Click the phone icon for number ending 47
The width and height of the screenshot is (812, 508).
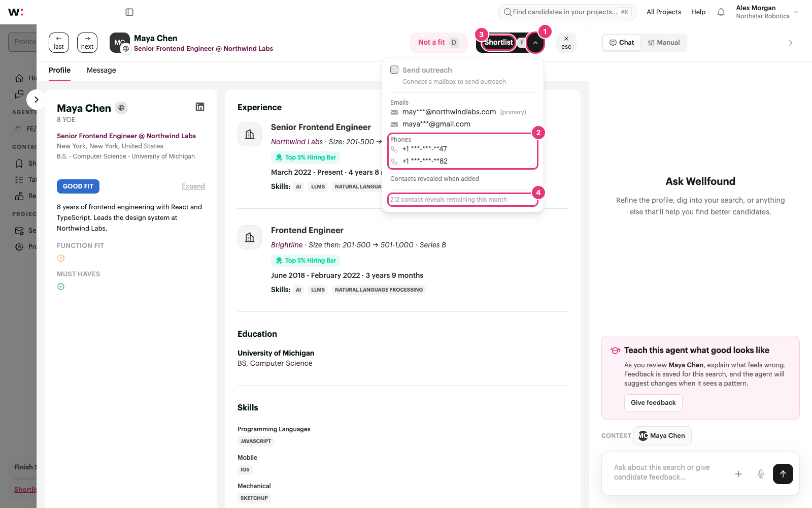[394, 149]
